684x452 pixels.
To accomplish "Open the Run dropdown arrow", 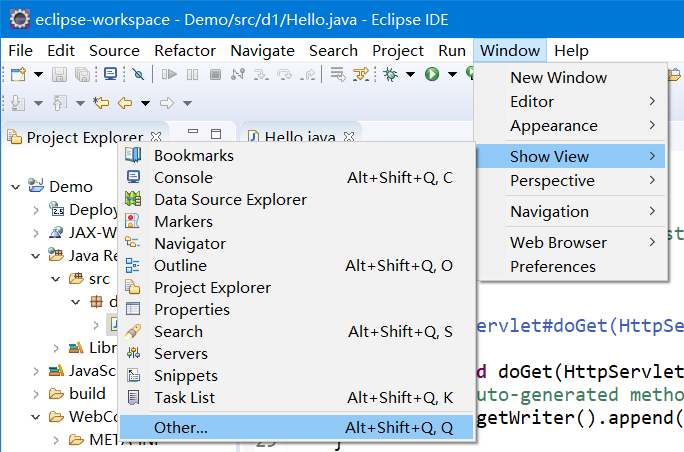I will tap(452, 74).
